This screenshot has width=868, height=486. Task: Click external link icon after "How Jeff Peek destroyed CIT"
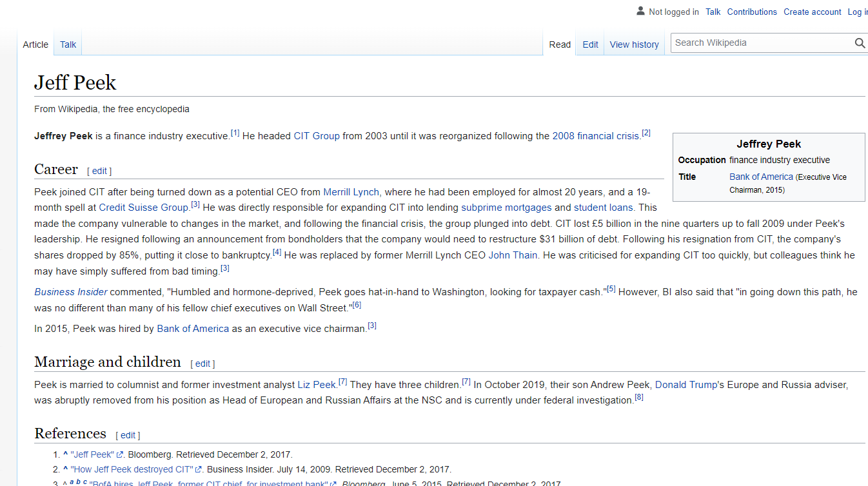(x=198, y=470)
